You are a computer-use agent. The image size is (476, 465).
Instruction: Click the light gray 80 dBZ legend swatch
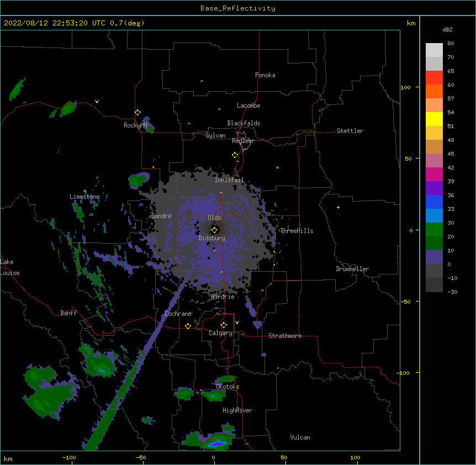point(434,50)
